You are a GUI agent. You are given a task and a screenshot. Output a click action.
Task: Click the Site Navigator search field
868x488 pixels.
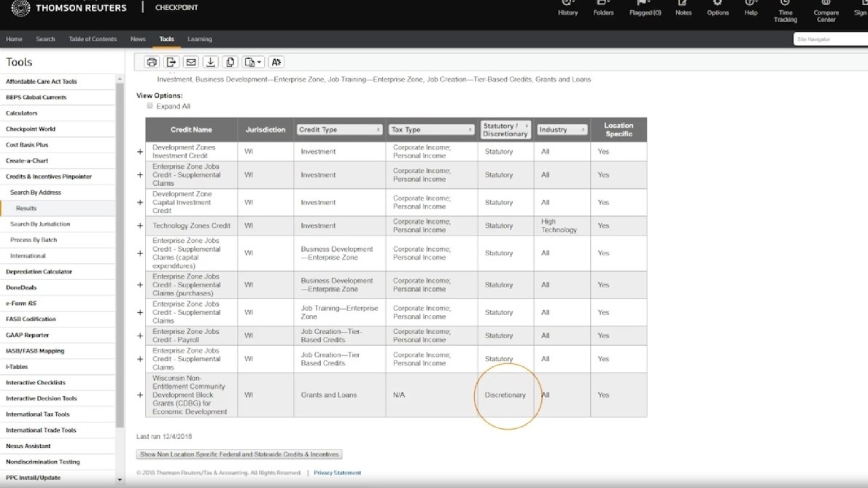(830, 39)
